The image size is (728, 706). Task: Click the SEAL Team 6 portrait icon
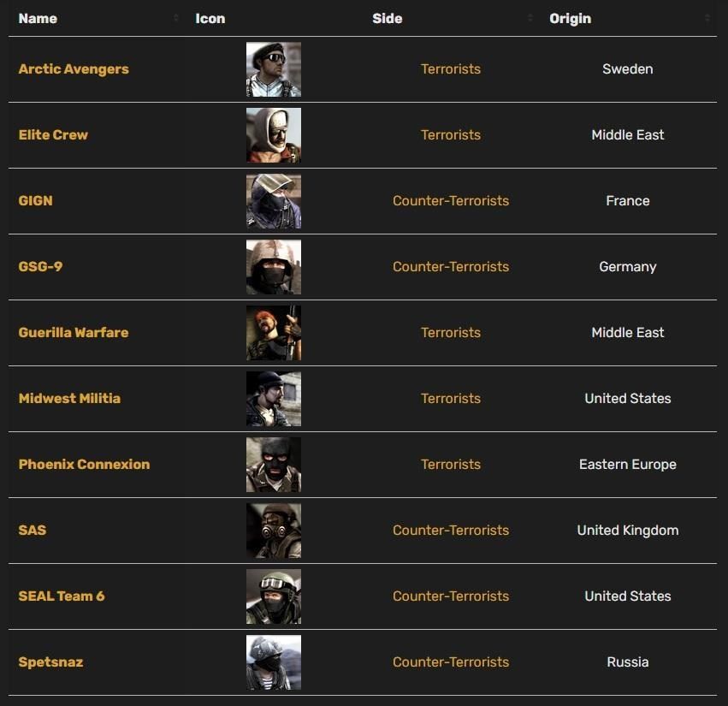[x=274, y=596]
